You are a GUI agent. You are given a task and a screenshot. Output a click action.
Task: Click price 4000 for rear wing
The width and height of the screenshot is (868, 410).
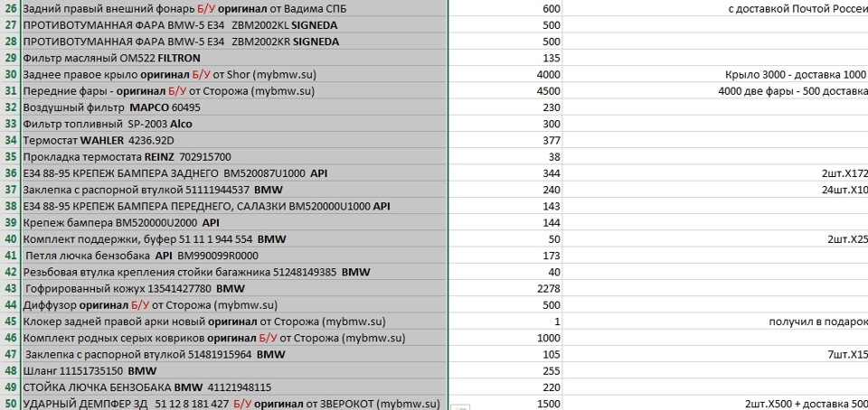coord(505,75)
